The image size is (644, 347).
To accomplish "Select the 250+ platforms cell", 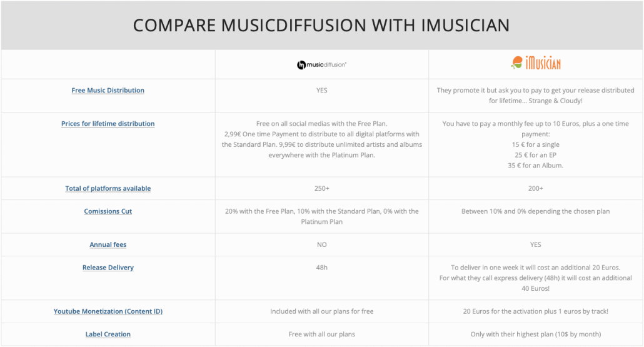I will point(321,188).
